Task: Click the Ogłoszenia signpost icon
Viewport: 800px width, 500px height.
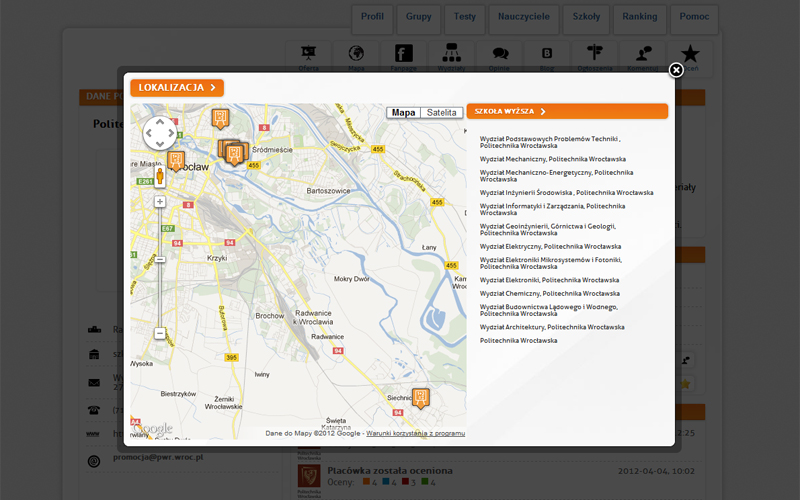Action: pos(594,53)
